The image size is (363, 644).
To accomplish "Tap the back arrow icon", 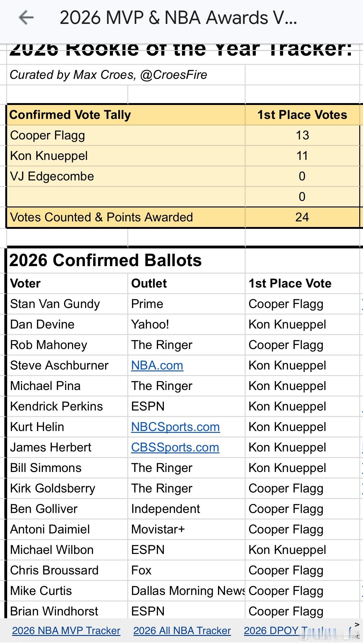I will click(x=26, y=17).
